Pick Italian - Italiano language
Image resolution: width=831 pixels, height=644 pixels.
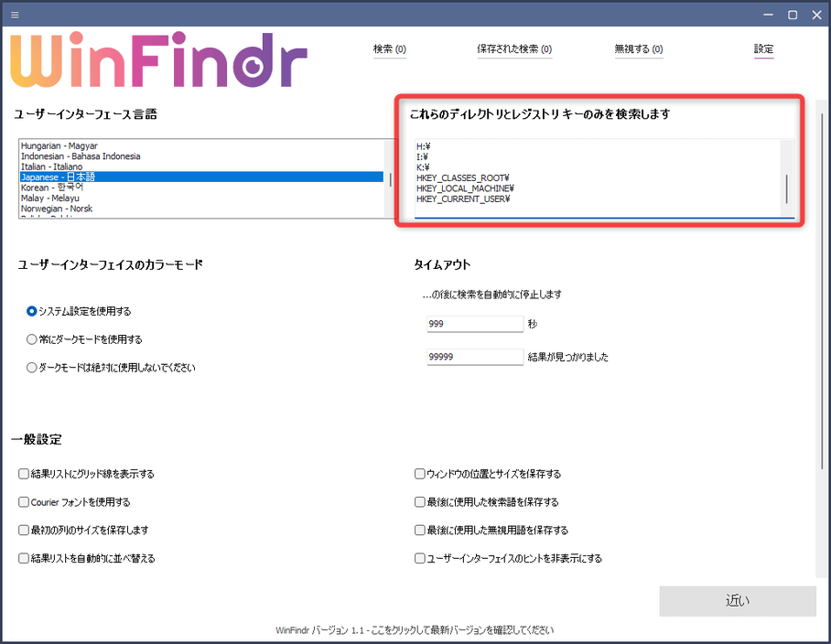click(201, 166)
